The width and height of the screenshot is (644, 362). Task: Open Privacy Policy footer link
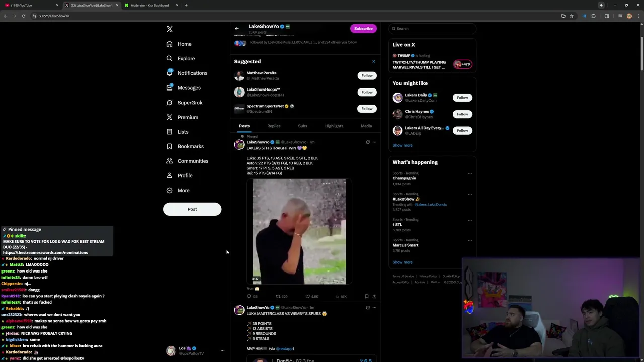coord(428,276)
